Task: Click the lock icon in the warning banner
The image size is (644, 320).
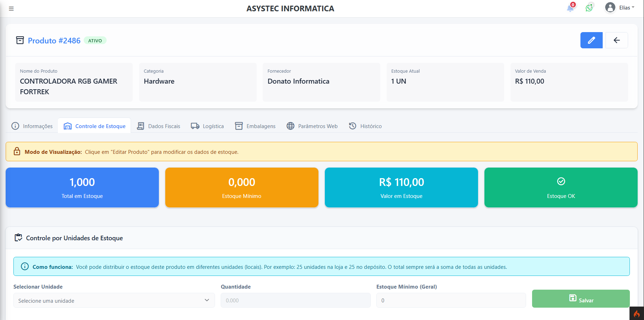Action: [17, 151]
